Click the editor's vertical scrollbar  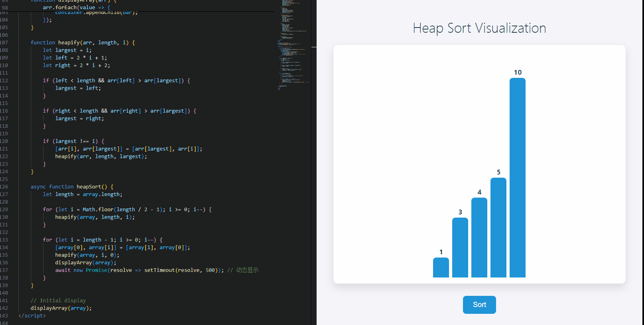(314, 160)
